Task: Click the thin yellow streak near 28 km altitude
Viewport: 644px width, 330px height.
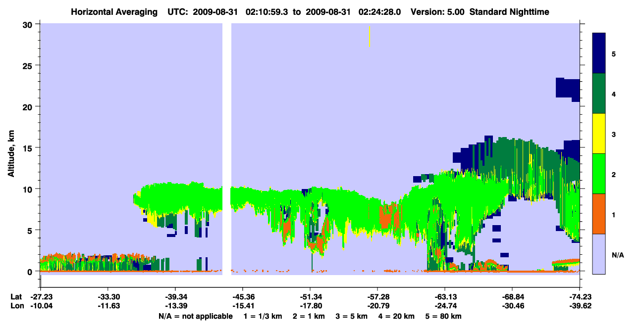Action: (x=370, y=37)
